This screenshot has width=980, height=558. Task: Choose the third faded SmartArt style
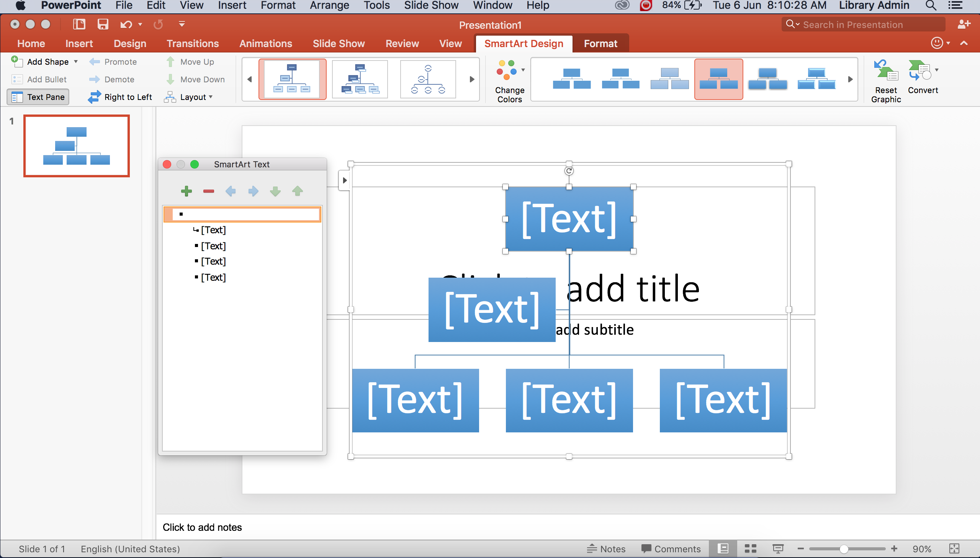[x=669, y=79]
